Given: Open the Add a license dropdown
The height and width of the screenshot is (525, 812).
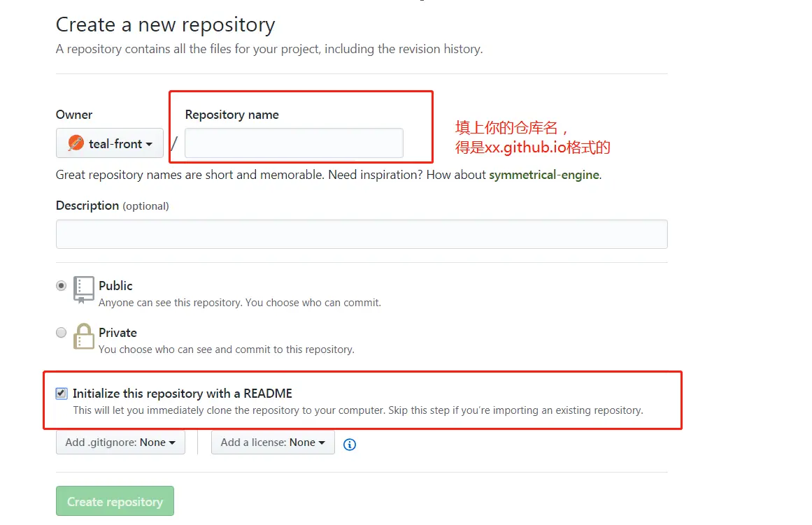Looking at the screenshot, I should click(x=273, y=443).
